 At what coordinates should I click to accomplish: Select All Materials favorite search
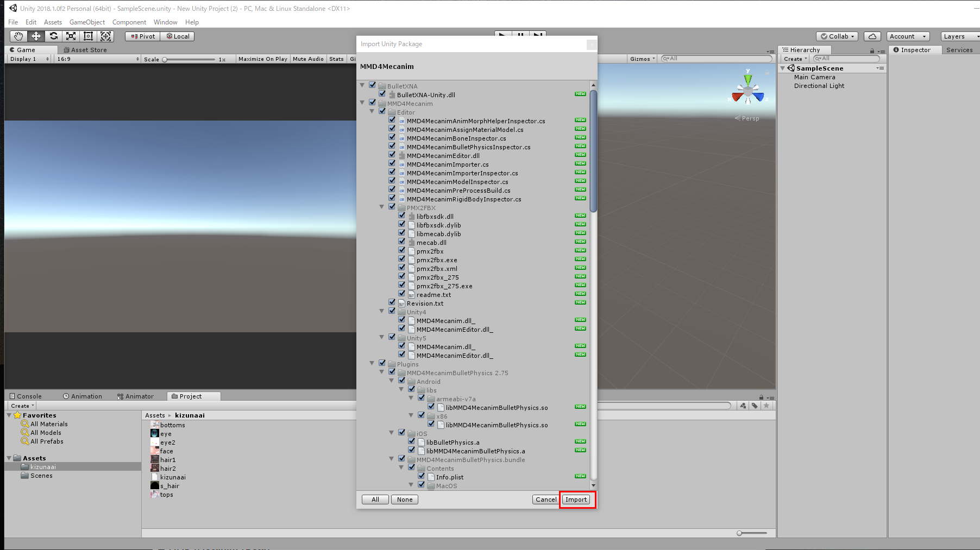49,424
